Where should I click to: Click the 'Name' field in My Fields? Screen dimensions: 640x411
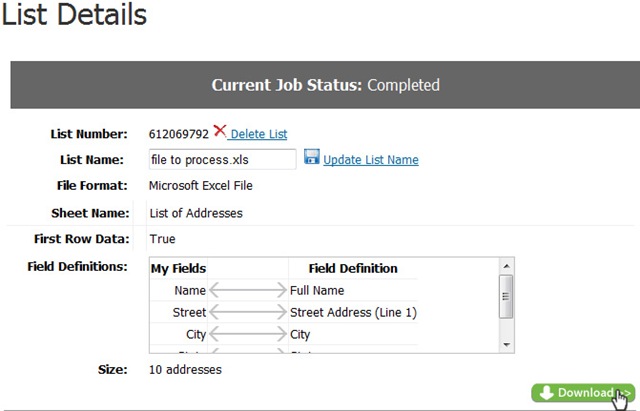pos(190,290)
